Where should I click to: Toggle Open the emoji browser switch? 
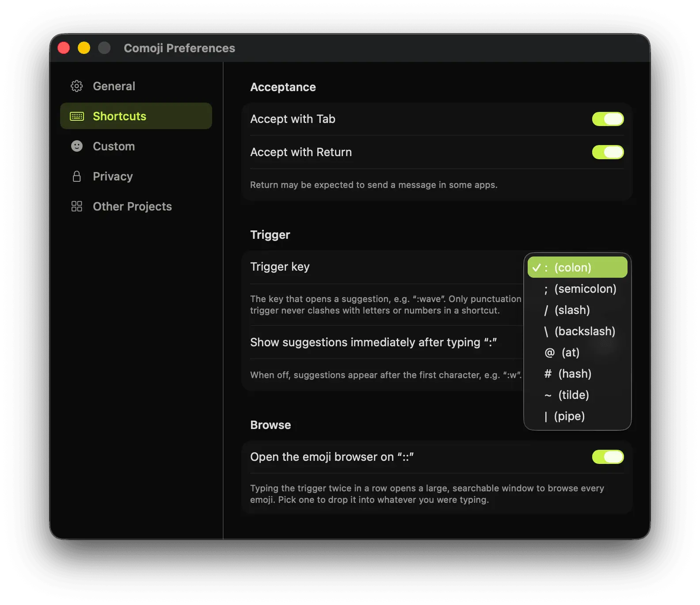click(608, 457)
